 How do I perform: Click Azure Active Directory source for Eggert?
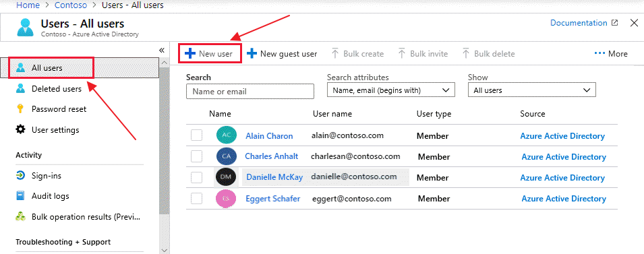tap(564, 199)
